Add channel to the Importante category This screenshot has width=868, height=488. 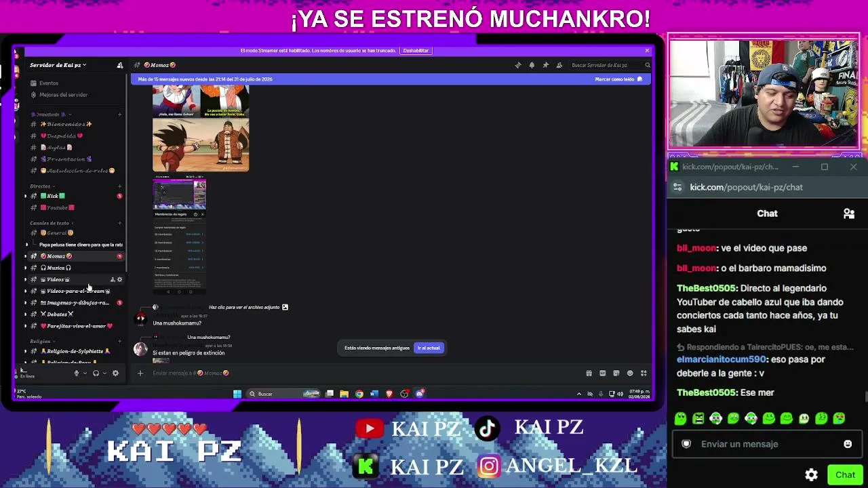point(120,115)
